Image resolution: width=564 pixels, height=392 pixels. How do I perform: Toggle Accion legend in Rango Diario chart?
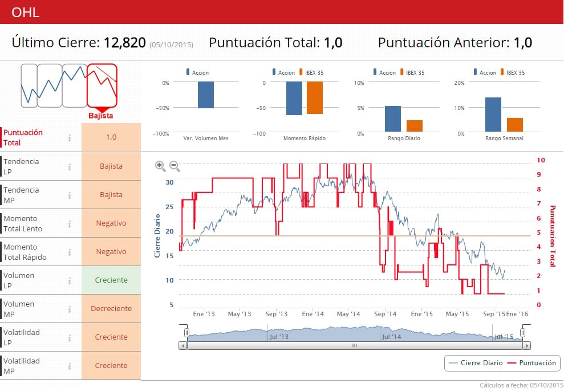(384, 72)
